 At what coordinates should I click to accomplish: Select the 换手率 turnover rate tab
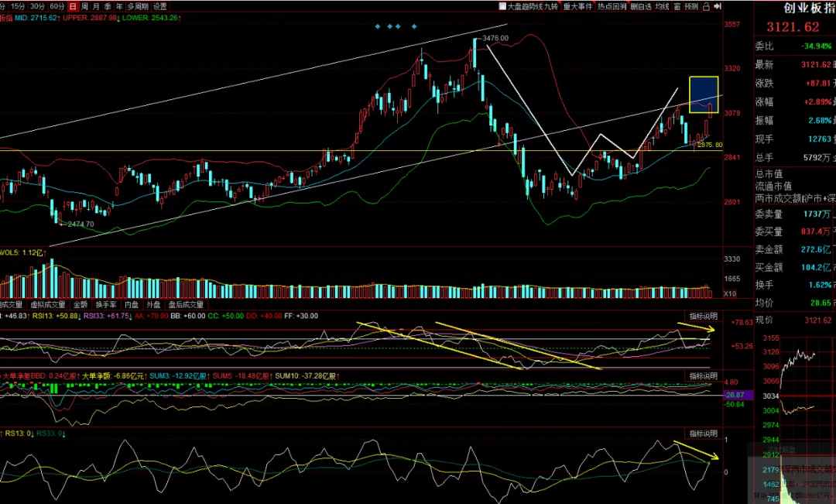106,304
